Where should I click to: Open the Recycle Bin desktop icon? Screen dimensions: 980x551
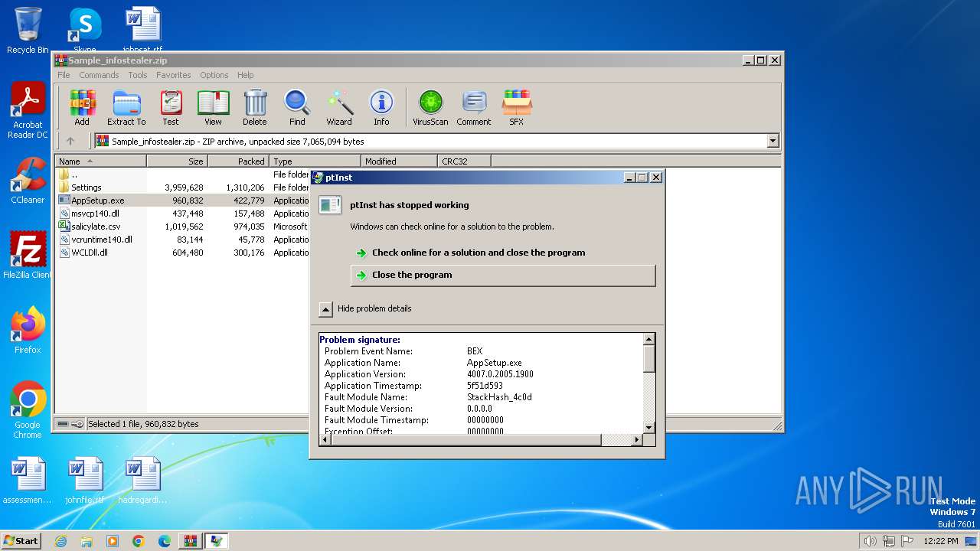[x=28, y=31]
